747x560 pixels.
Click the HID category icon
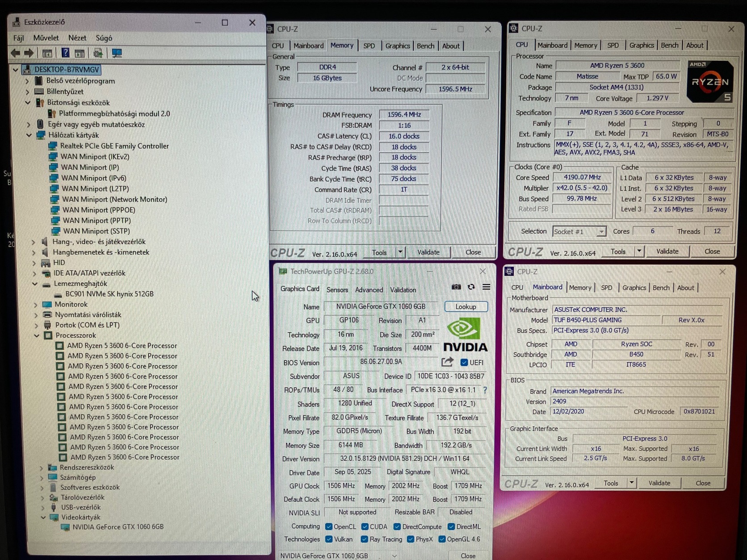point(46,263)
